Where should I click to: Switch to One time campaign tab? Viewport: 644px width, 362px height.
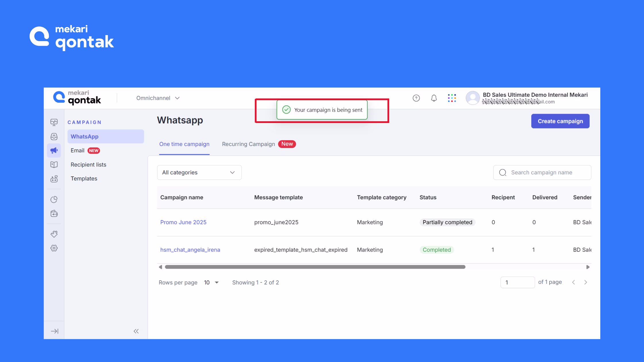tap(184, 144)
